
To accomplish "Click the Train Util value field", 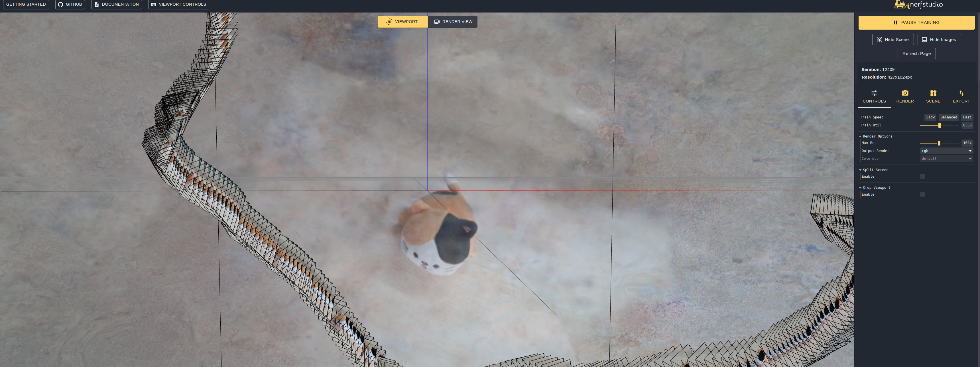I will coord(967,125).
